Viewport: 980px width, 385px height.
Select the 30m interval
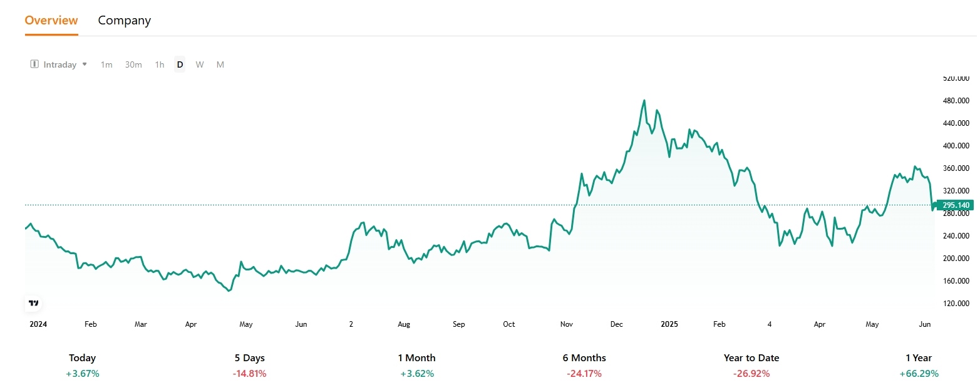pos(133,64)
